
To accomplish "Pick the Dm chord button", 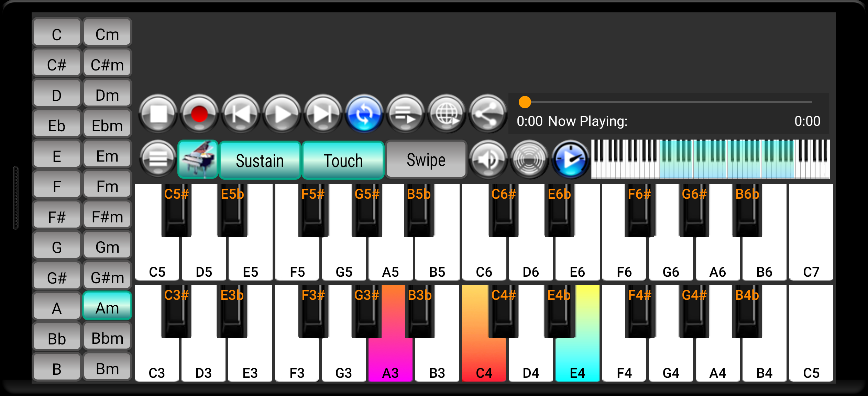I will (x=107, y=93).
